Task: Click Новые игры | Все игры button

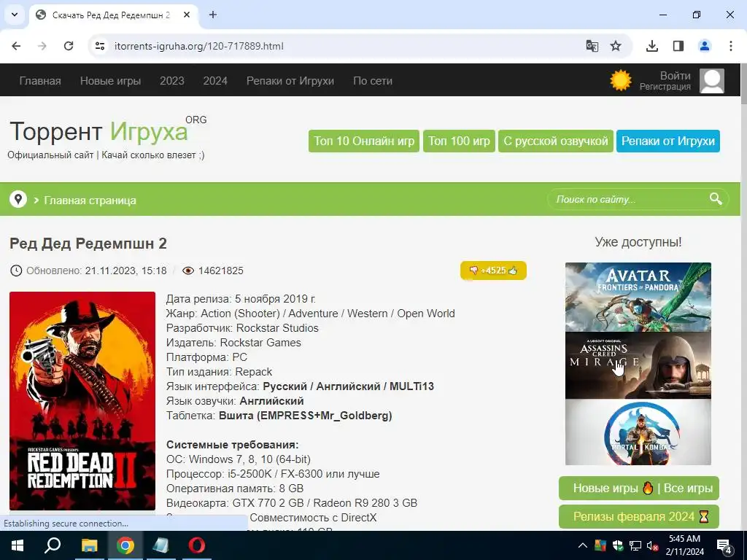Action: (x=639, y=488)
